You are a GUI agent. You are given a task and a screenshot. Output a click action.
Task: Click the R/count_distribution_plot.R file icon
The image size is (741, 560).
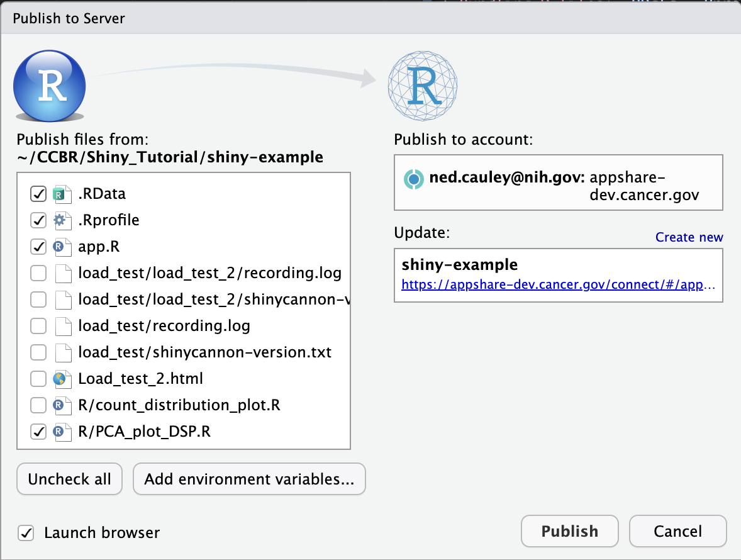60,405
